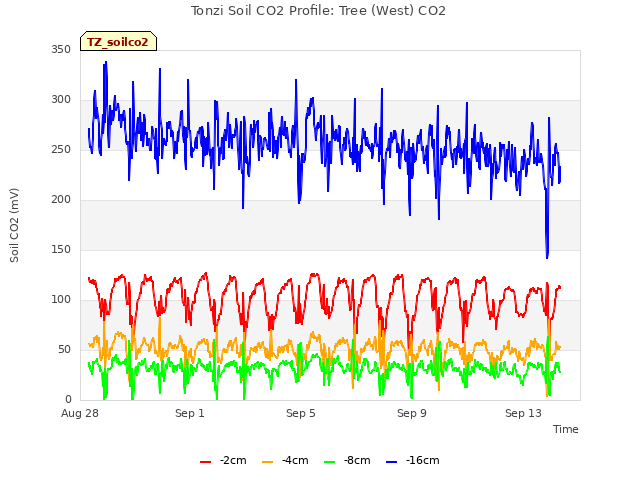Click the Aug 28 x-axis tick label
640x480 pixels.
pos(80,413)
